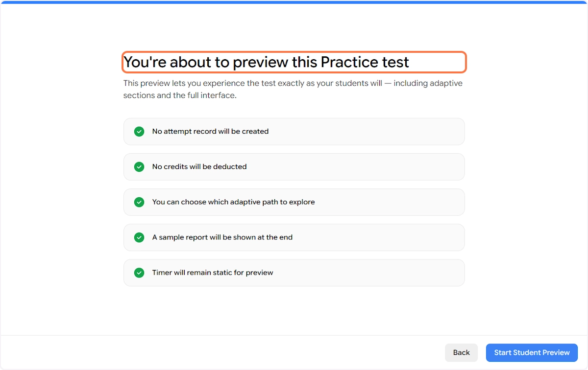Start the Student Preview

(x=532, y=352)
